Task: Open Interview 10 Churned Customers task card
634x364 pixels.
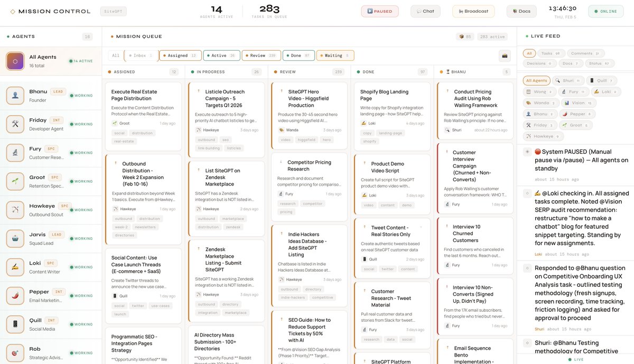Action: [475, 245]
